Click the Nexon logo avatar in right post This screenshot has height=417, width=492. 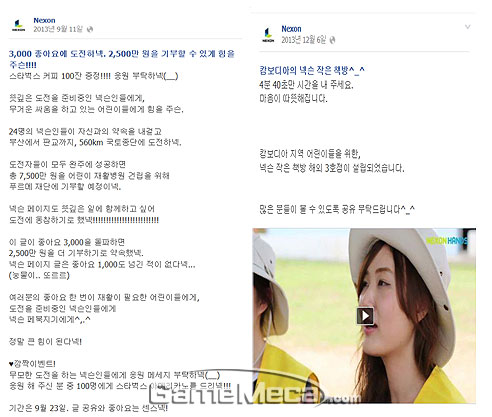[268, 35]
